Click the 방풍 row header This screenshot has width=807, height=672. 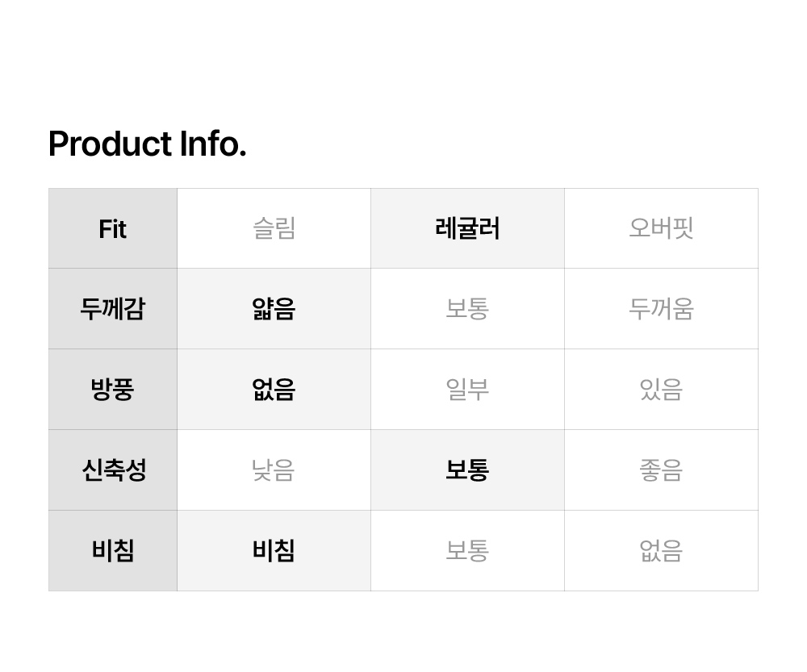113,390
